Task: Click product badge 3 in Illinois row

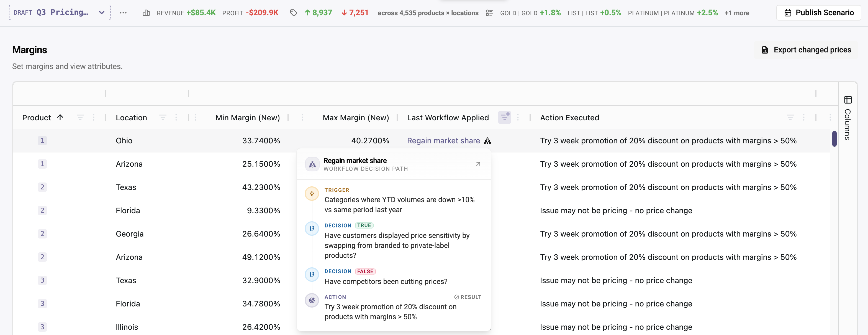Action: pos(42,327)
